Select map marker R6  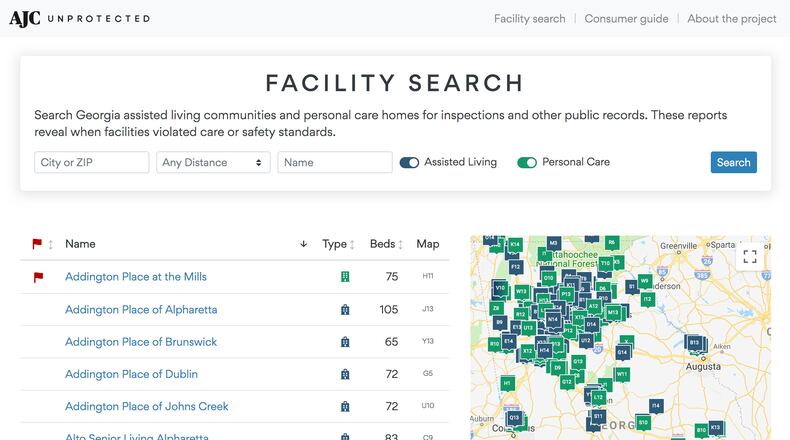coord(612,243)
